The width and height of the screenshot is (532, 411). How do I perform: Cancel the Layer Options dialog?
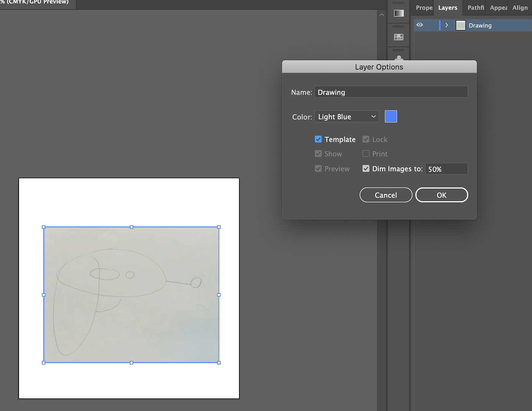386,195
